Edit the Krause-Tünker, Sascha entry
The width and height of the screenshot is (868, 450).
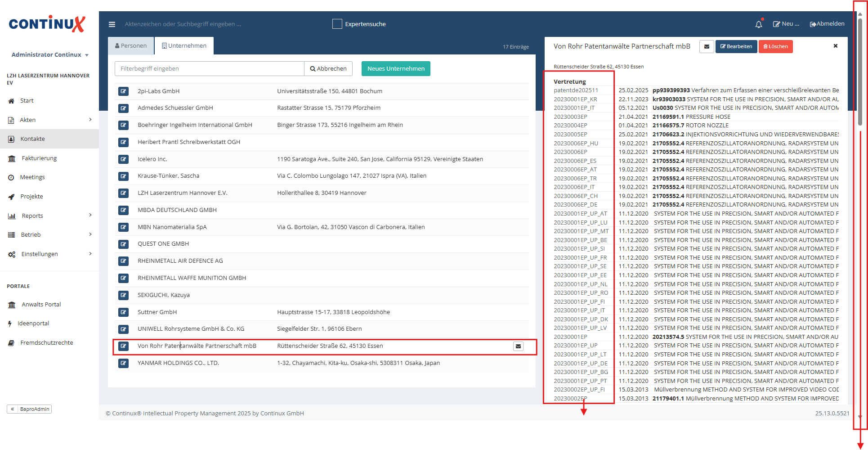point(123,176)
